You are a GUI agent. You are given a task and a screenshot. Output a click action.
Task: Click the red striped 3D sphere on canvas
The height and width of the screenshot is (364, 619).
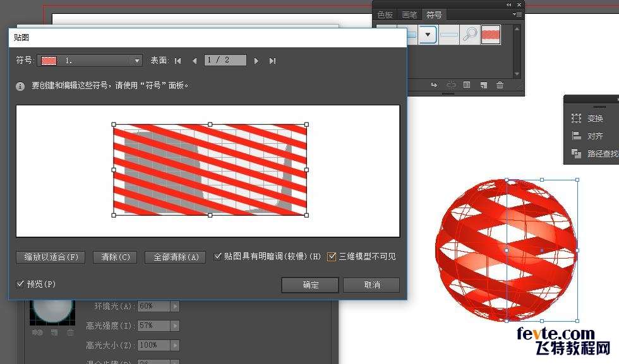pos(507,250)
